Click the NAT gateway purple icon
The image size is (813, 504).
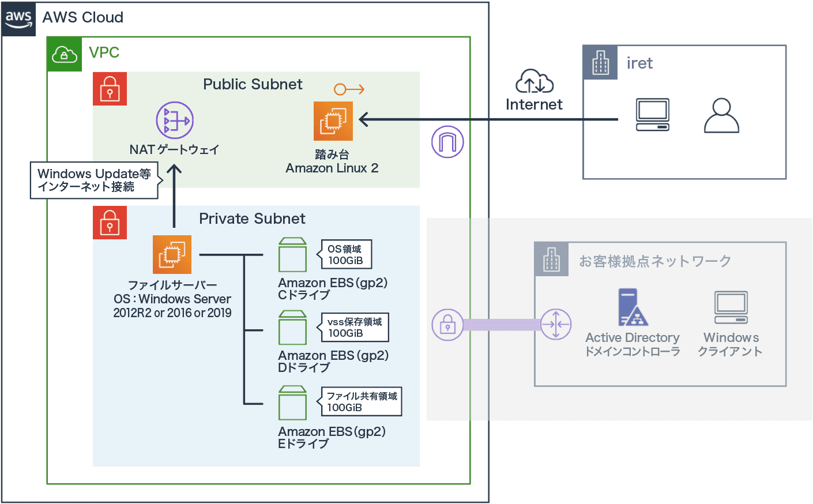tap(175, 121)
